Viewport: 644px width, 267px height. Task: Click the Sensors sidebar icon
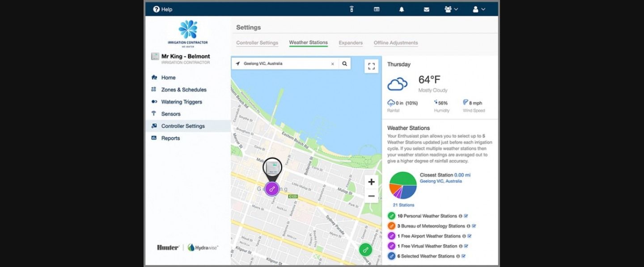point(154,113)
